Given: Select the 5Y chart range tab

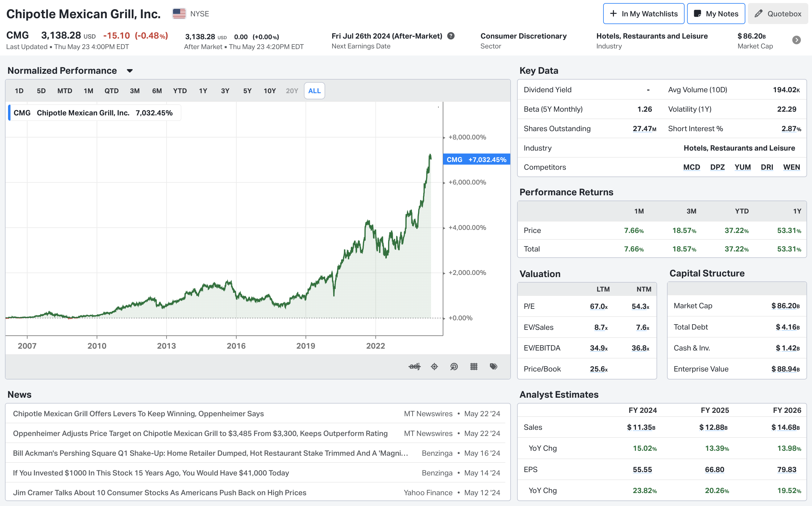Looking at the screenshot, I should 247,91.
